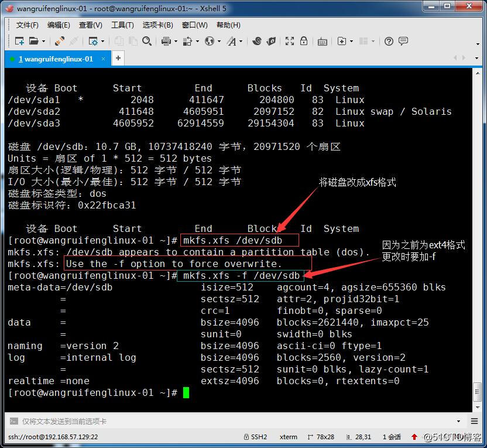Click the terminal prompt at the cursor

pos(186,392)
